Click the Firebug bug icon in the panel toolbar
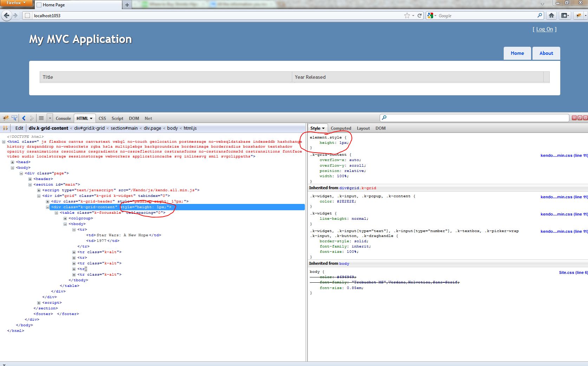Screen dimensions: 588x366 coord(6,118)
